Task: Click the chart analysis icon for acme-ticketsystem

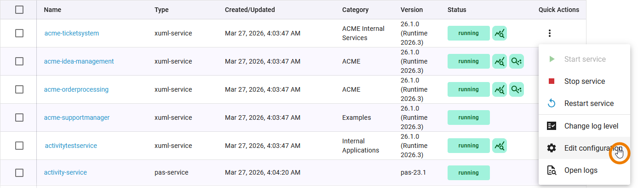Action: pos(499,33)
